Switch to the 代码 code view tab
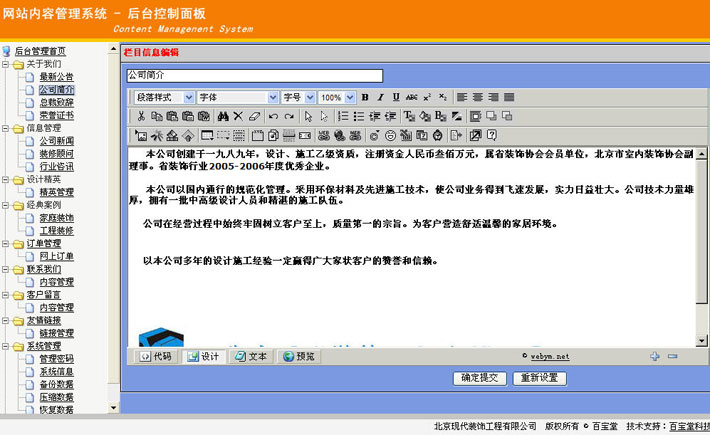The height and width of the screenshot is (435, 710). coord(154,356)
